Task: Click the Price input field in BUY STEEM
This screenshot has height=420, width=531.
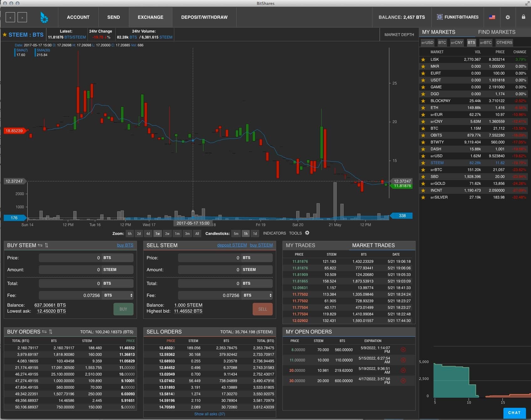Action: [70, 258]
